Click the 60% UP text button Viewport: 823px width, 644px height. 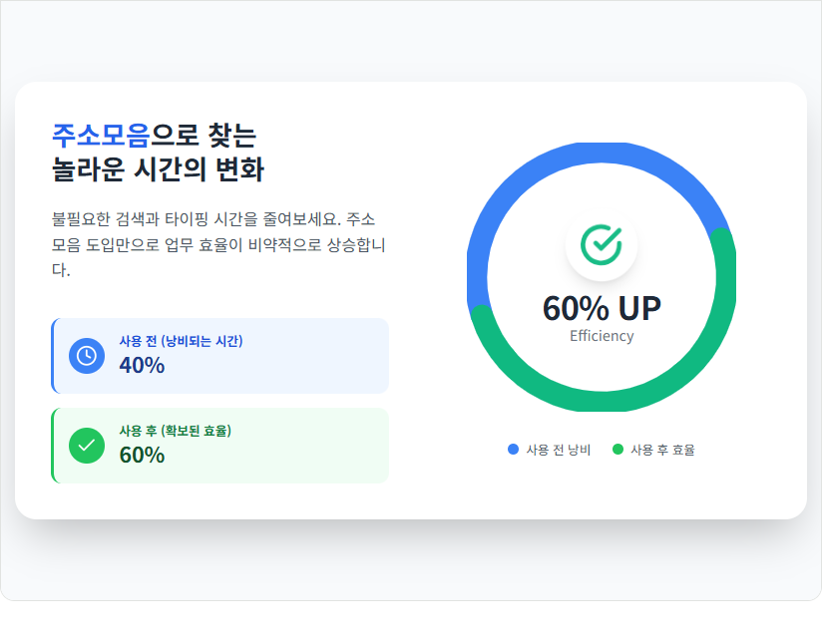pos(601,309)
